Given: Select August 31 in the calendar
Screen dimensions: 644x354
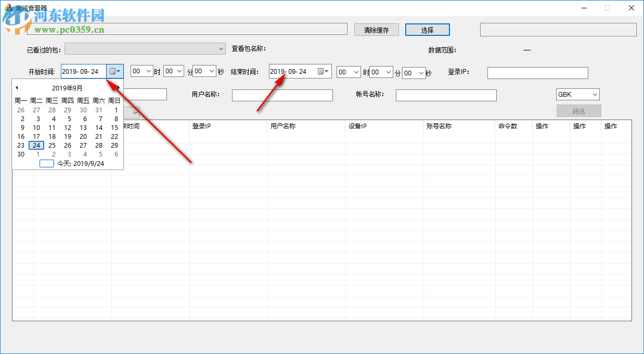Looking at the screenshot, I should (99, 110).
